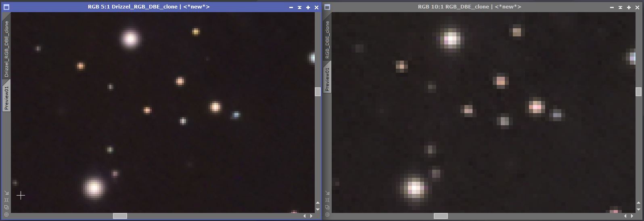This screenshot has width=644, height=221.
Task: Select Drizzel_RGB_DBE_clone main view tab
Action: (x=6, y=48)
